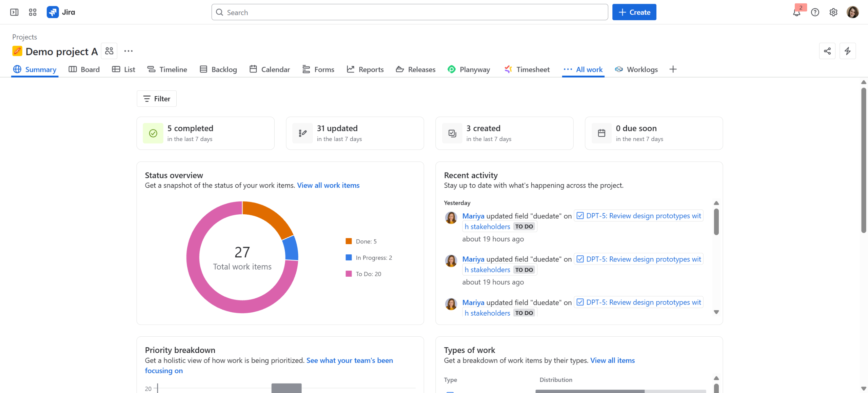
Task: Toggle the Done legend item
Action: (361, 241)
